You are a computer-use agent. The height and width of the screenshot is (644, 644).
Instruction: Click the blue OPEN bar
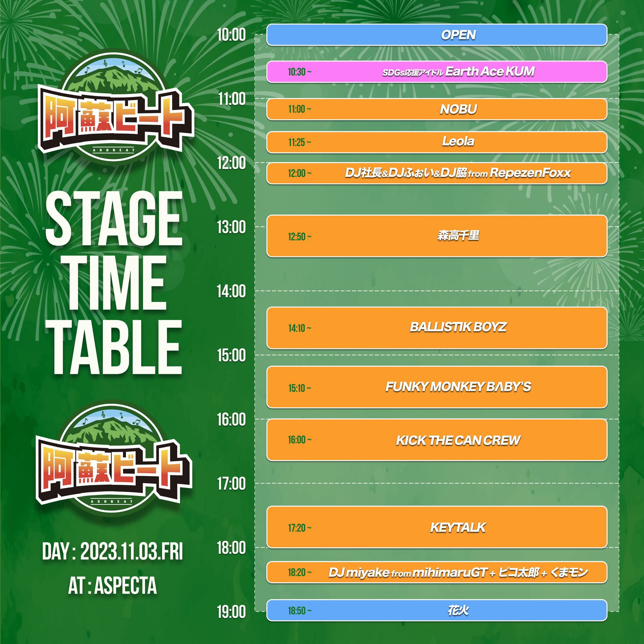(437, 35)
